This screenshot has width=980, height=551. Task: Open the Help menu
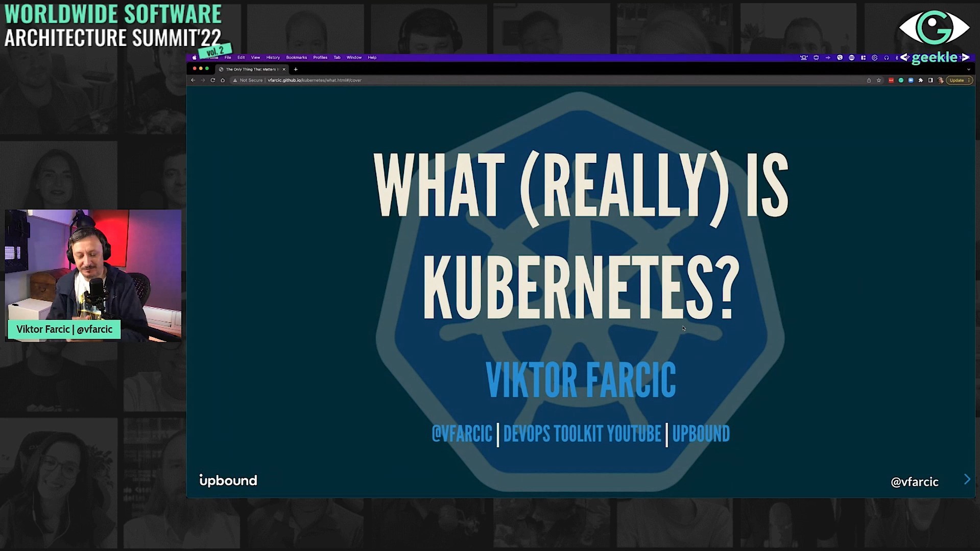(372, 58)
